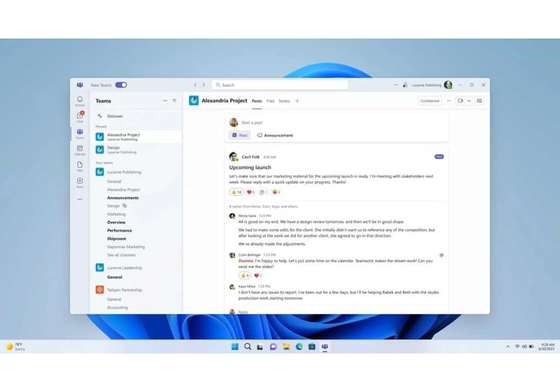Start a meeting with camera icon

point(461,101)
